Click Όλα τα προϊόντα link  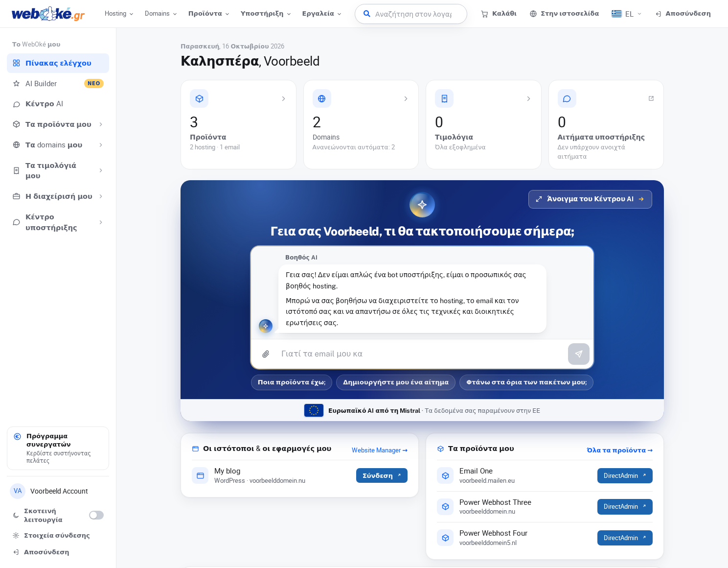(620, 450)
